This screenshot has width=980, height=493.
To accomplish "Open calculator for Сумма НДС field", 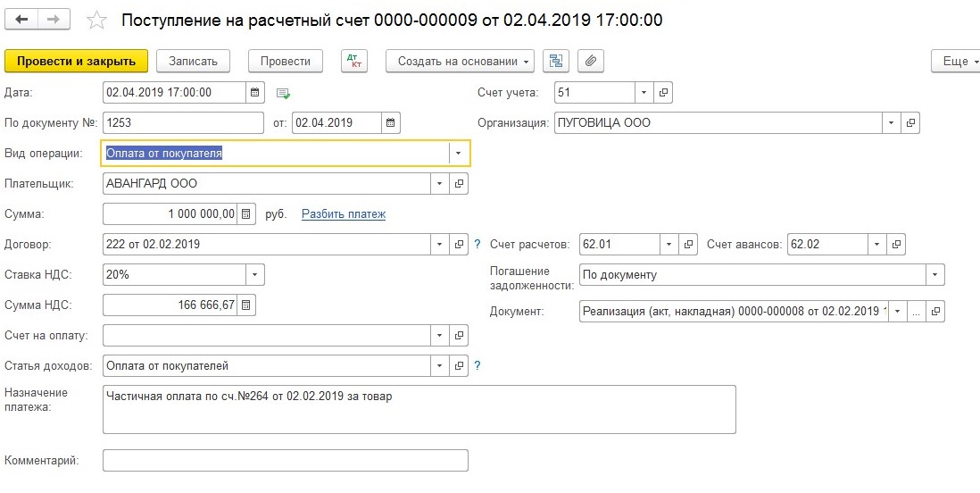I will 246,305.
